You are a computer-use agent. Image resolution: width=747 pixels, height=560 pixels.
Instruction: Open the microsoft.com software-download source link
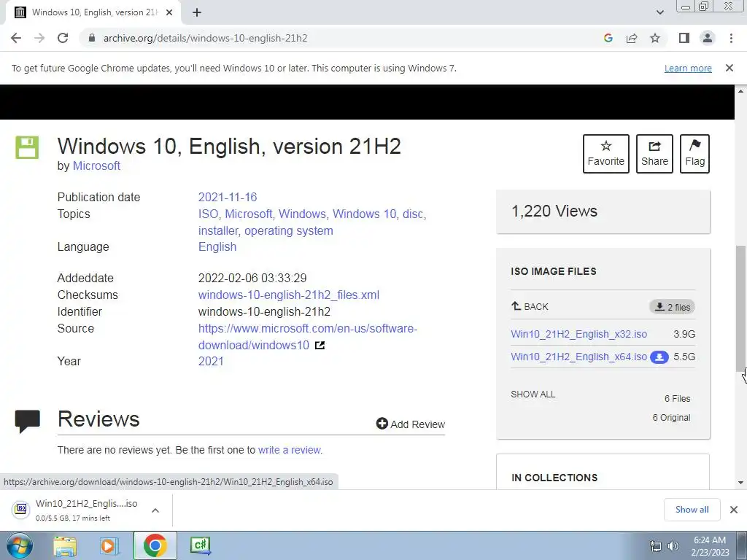(x=308, y=337)
